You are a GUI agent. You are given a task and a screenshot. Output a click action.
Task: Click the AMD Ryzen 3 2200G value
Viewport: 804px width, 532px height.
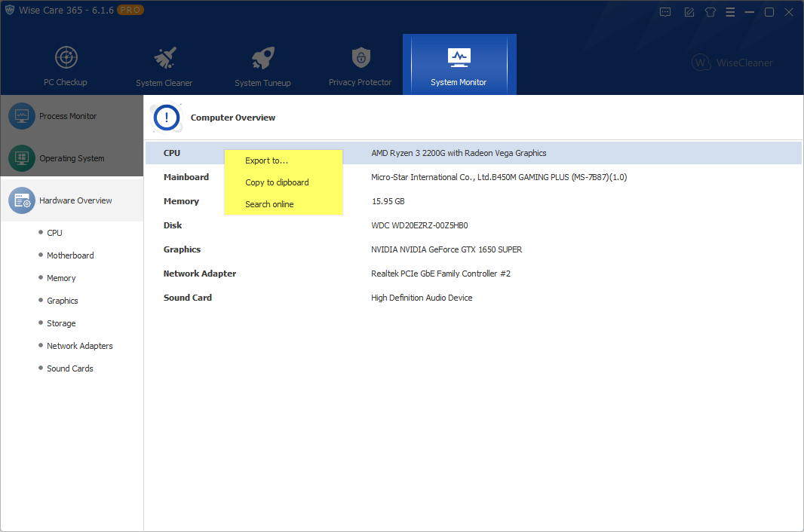[459, 153]
